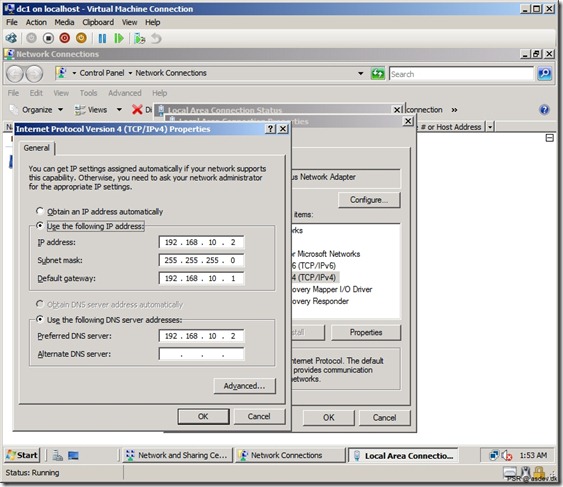Expand the Organize dropdown

(x=60, y=110)
